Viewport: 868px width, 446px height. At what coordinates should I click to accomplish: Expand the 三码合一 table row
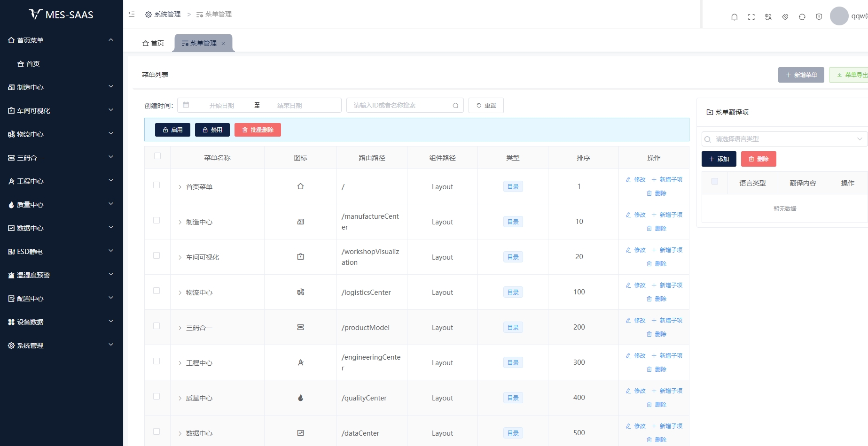click(180, 328)
